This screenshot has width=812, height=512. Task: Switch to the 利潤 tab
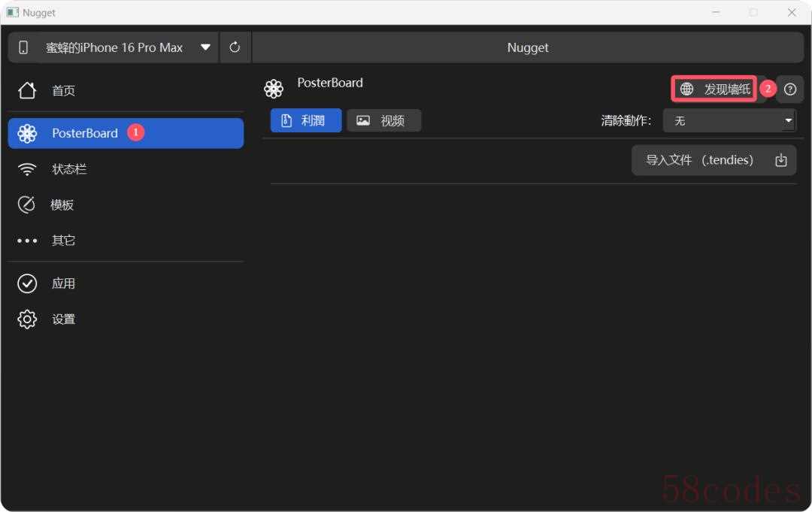[x=306, y=120]
